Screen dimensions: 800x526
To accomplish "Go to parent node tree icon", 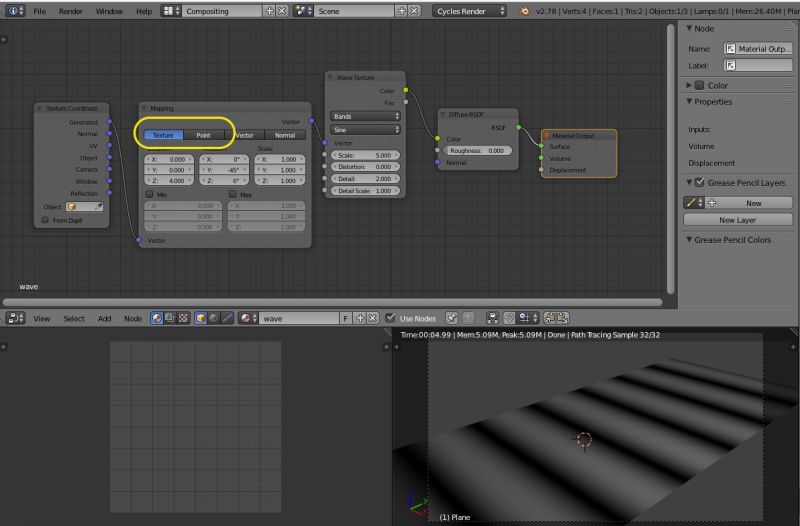I will (468, 318).
